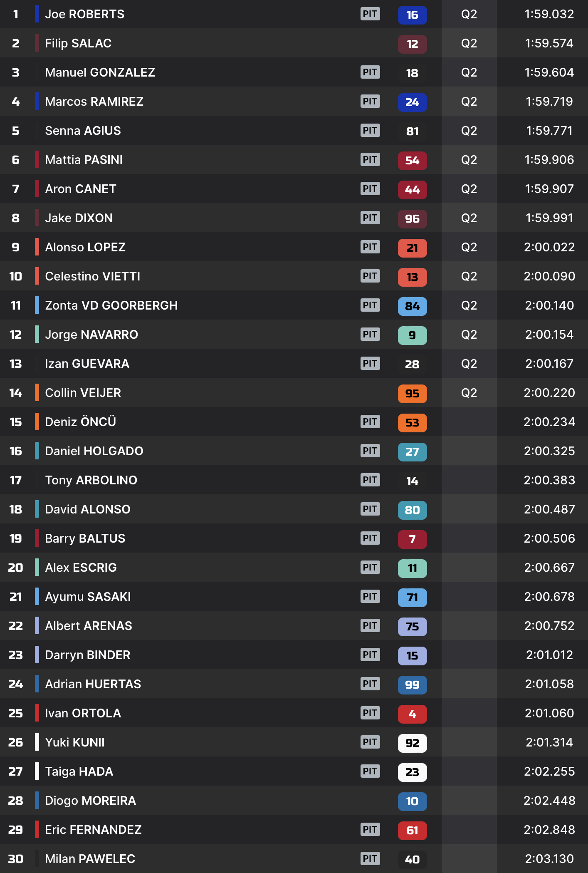This screenshot has width=588, height=873.
Task: Click Q2 label on Jake DIXON's row
Action: (469, 218)
